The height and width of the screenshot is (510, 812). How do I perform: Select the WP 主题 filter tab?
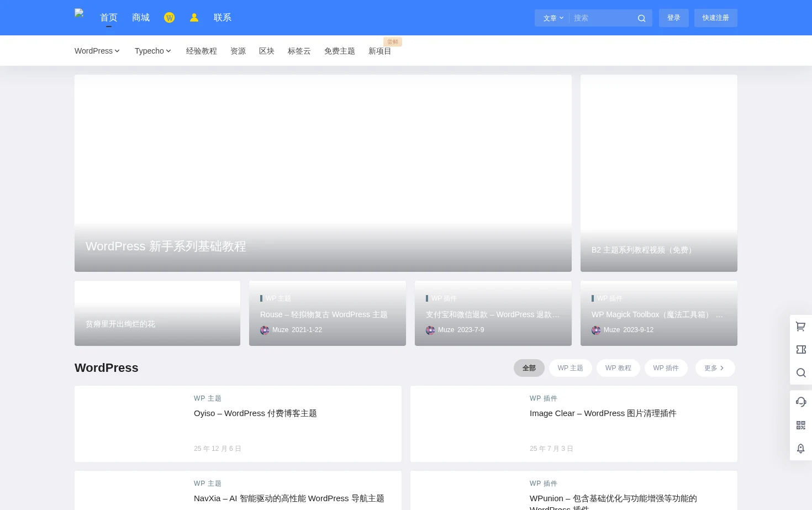tap(571, 368)
